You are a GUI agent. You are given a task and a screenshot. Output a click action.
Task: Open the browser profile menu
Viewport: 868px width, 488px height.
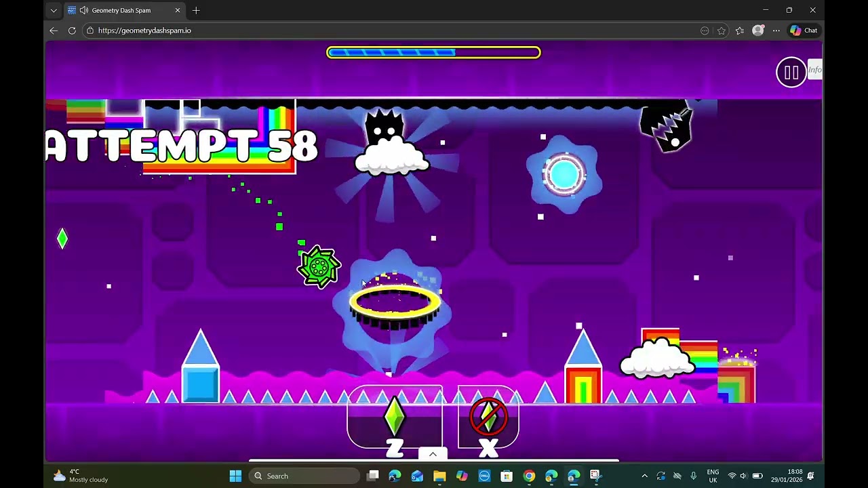(758, 30)
